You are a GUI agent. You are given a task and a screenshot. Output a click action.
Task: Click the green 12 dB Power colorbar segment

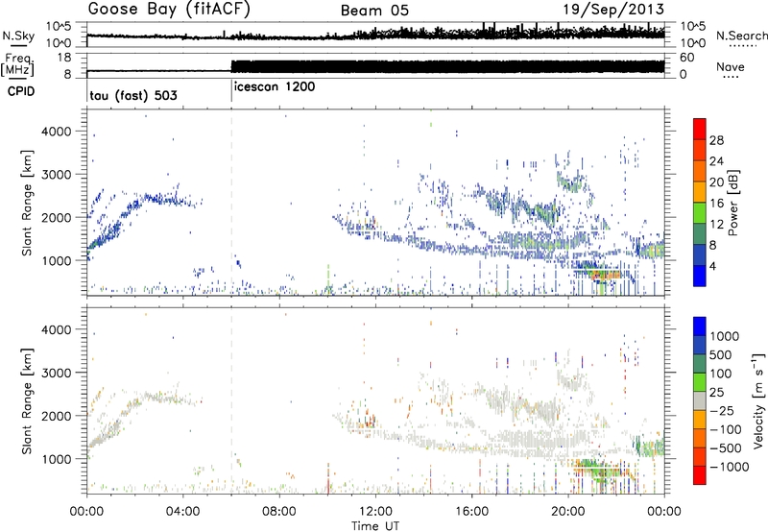700,212
